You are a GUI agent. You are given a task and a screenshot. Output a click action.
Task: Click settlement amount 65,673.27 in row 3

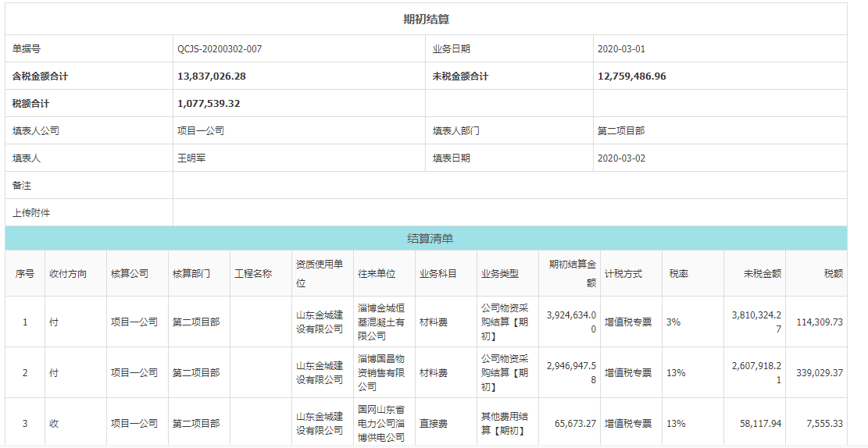tap(575, 424)
